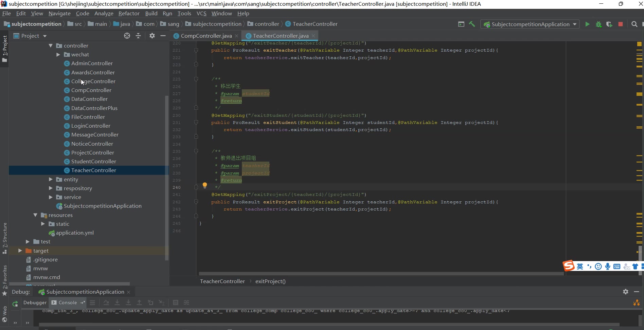Image resolution: width=644 pixels, height=330 pixels.
Task: Switch to the Debugger tab
Action: [x=35, y=302]
